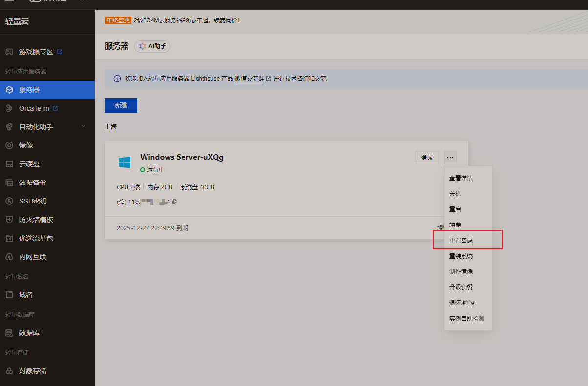Screen dimensions: 588x386
Task: Click the 轻量应用服务器 section label
Action: coord(26,71)
